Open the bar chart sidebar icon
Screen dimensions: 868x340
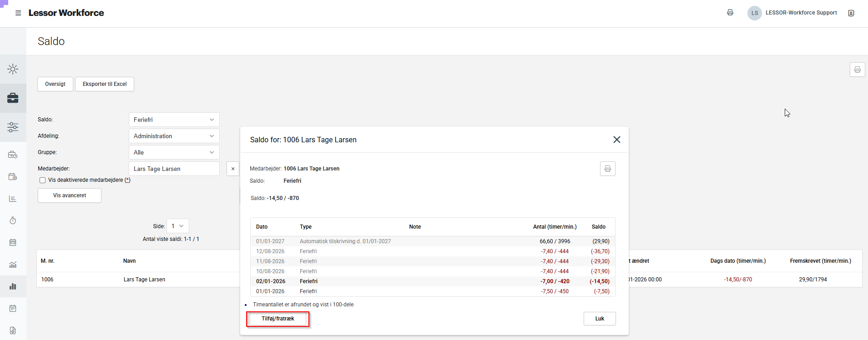13,286
